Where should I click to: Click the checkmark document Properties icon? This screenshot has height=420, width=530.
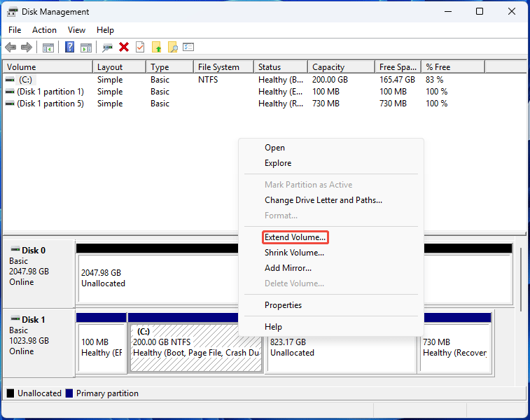140,47
